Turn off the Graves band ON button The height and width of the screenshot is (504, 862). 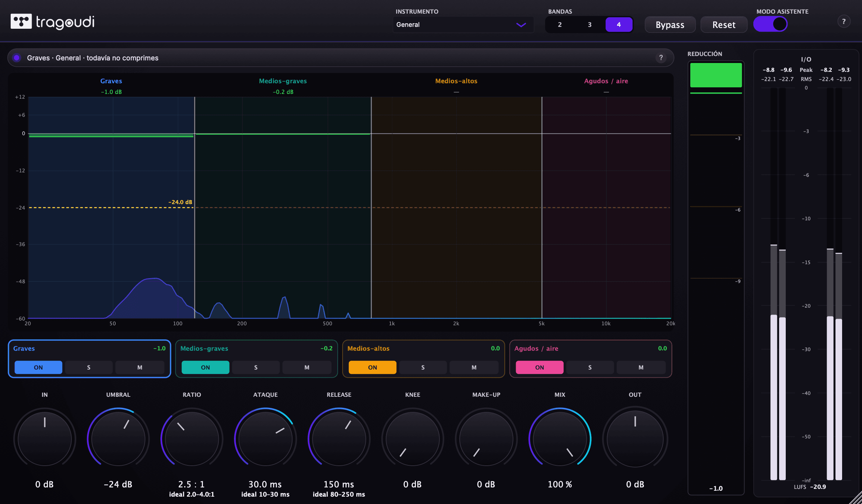(38, 367)
